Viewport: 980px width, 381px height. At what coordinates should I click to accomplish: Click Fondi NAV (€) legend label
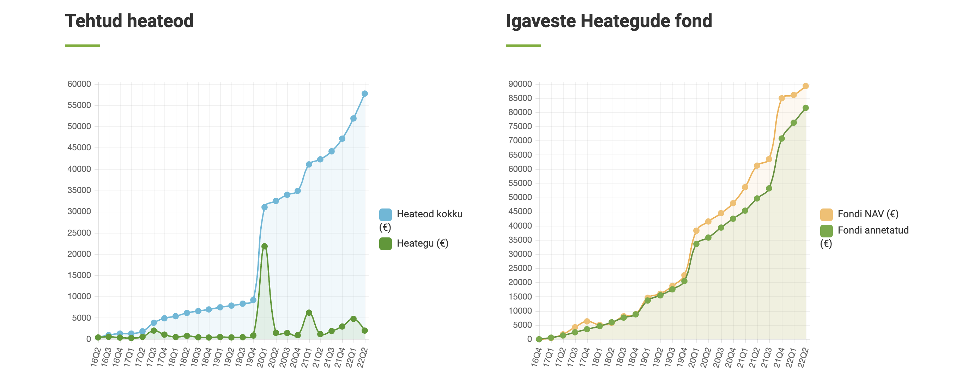[x=868, y=214]
